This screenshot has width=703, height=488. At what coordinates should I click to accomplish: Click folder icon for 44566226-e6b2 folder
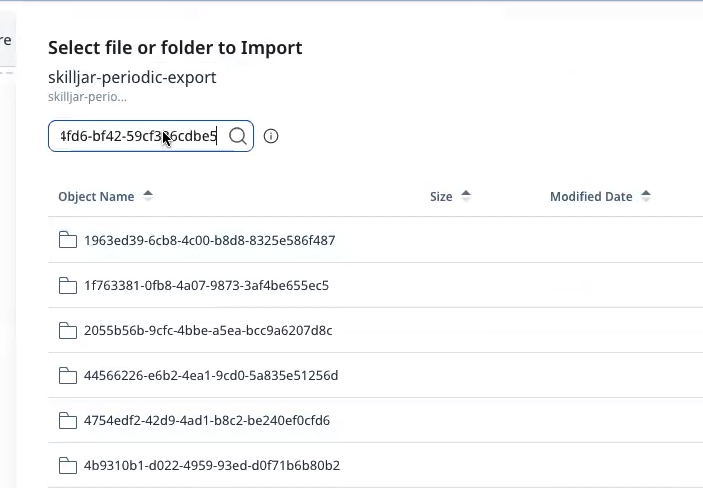pos(68,375)
